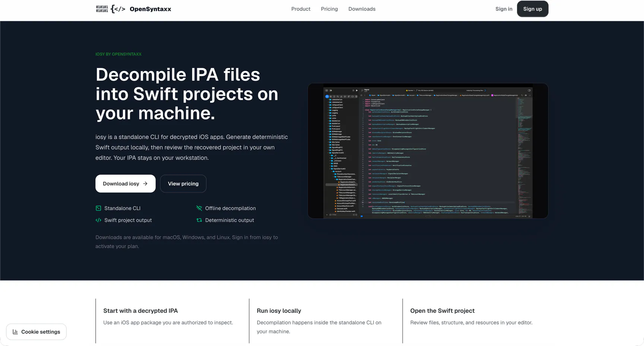This screenshot has width=644, height=346.
Task: Open the View pricing button
Action: pos(183,184)
